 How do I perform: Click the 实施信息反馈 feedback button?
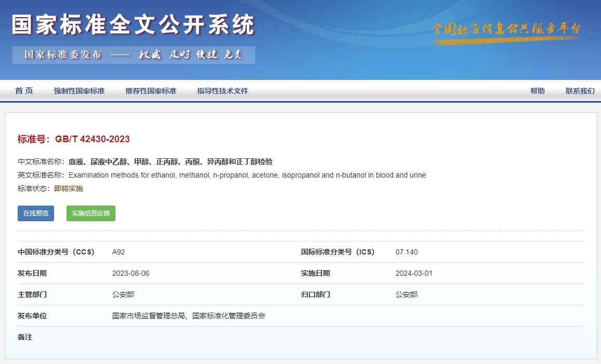pyautogui.click(x=90, y=213)
